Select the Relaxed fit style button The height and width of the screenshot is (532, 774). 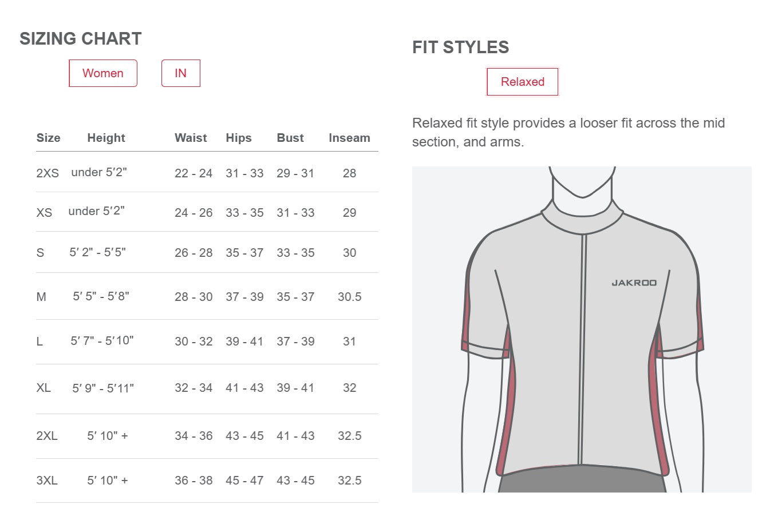(522, 82)
